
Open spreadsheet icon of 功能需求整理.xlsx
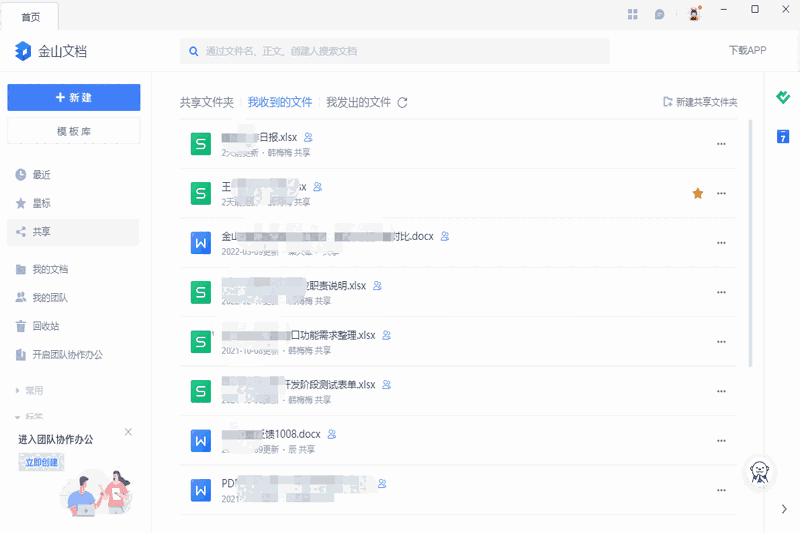tap(201, 342)
